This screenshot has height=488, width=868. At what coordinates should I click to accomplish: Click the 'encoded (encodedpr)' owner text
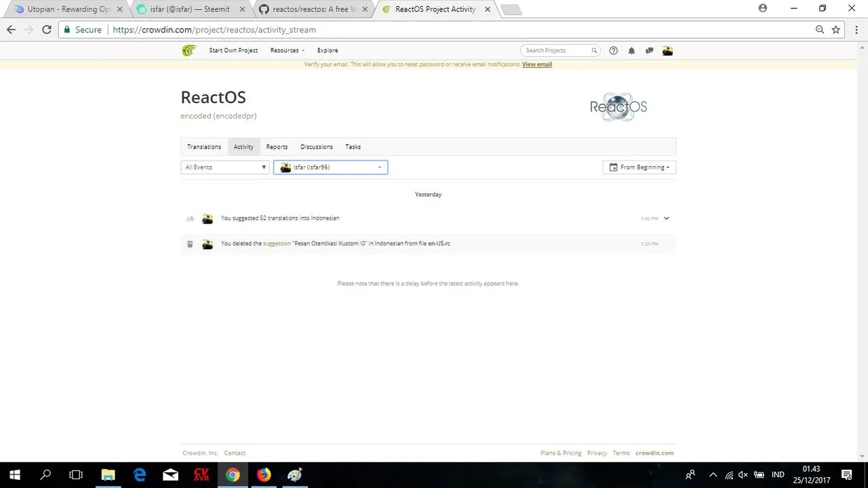click(218, 116)
